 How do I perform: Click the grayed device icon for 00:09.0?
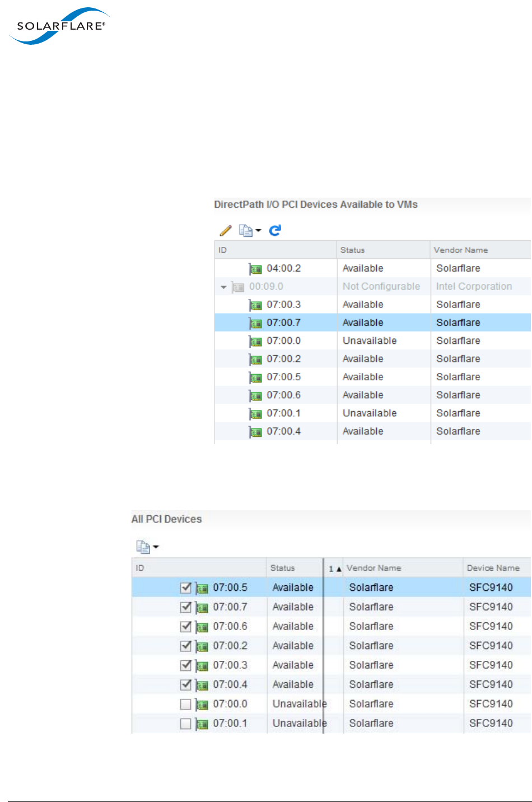(x=238, y=287)
